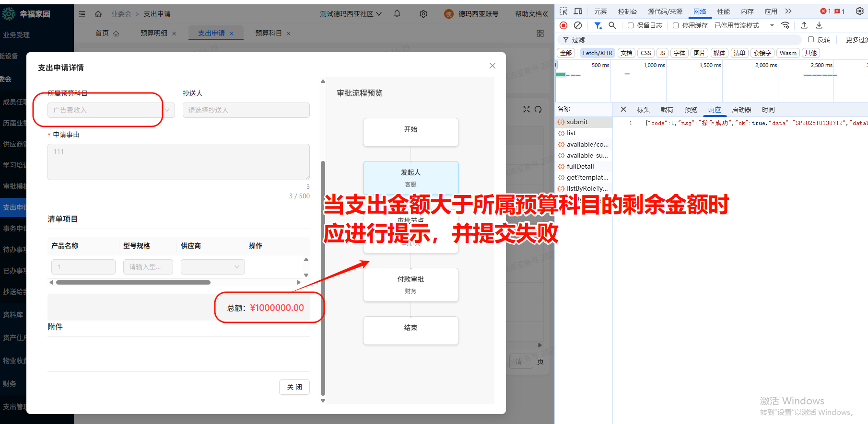Switch to the 预算明细 tab
868x424 pixels.
(x=154, y=33)
